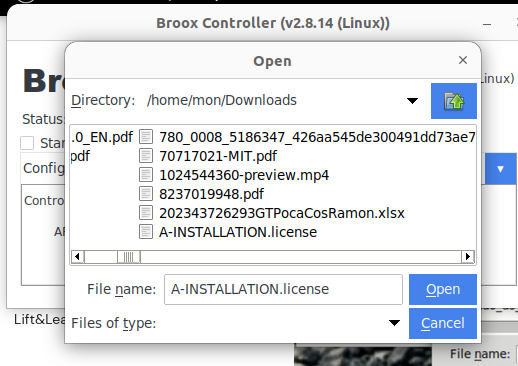Click the file icon beside A-INSTALLATION.license
518x366 pixels.
coord(146,232)
